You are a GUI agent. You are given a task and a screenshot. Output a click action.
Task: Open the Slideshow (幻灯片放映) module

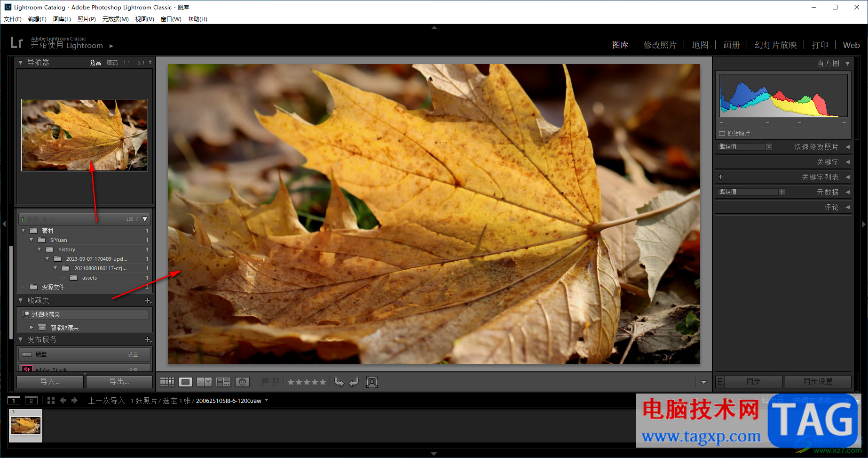click(x=776, y=45)
